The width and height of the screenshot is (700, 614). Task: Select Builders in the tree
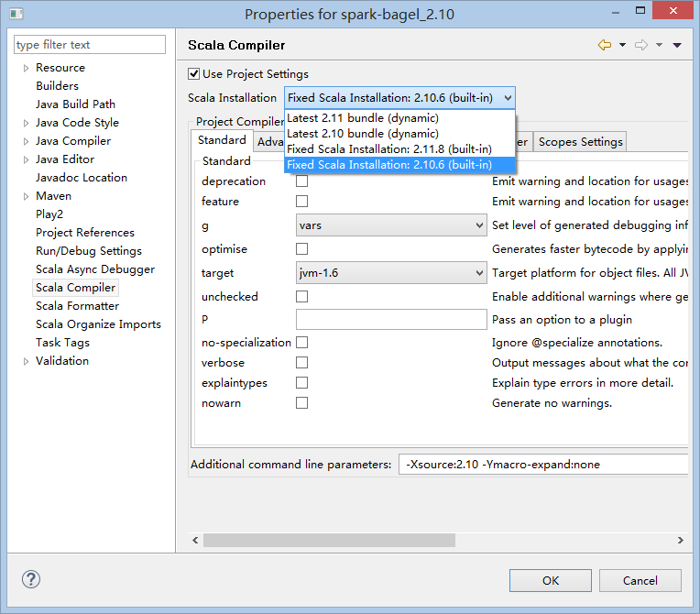click(x=57, y=86)
